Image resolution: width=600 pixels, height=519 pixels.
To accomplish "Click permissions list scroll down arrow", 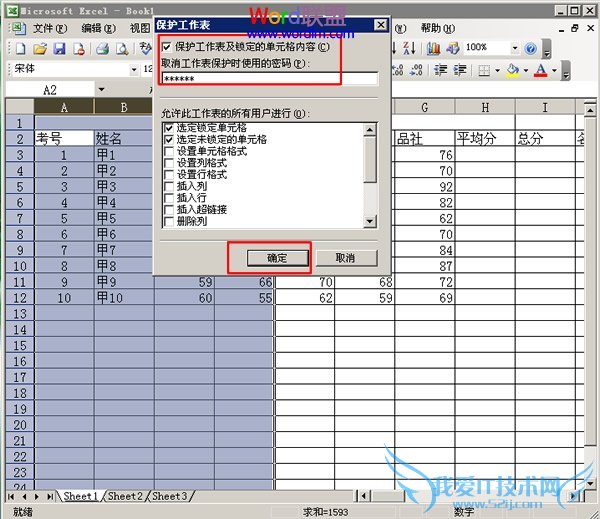I will click(370, 221).
